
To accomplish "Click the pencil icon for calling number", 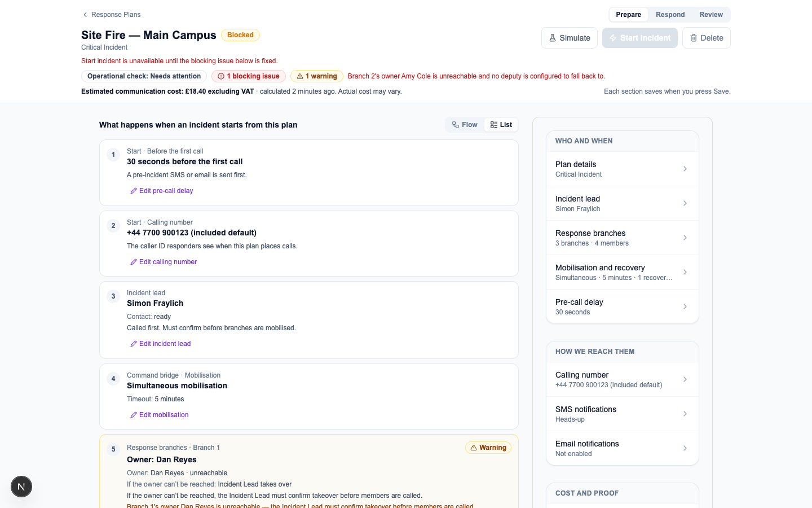I will (134, 262).
